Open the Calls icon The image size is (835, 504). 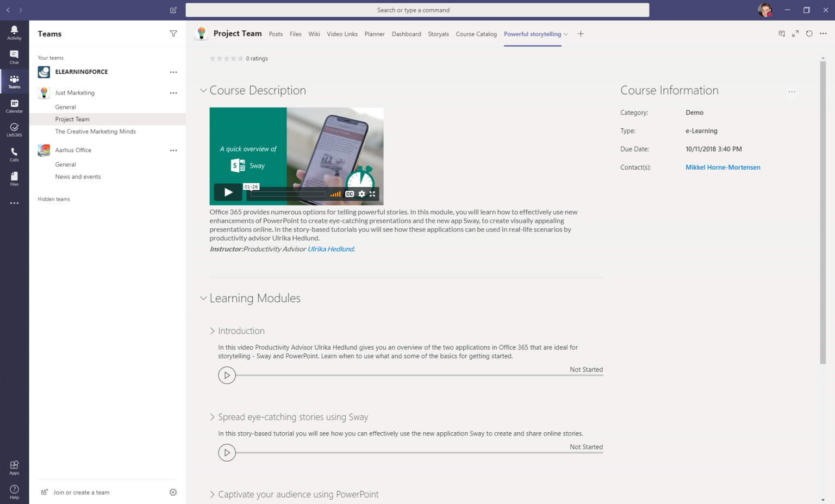pos(14,154)
